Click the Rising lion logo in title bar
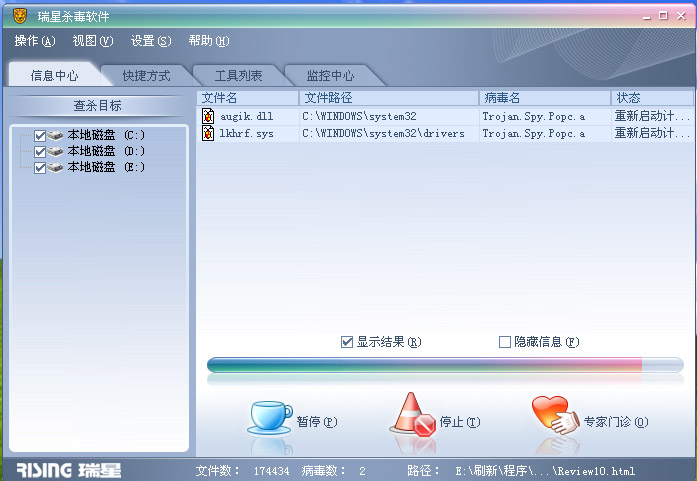Screen dimensions: 697x481 click(20, 16)
